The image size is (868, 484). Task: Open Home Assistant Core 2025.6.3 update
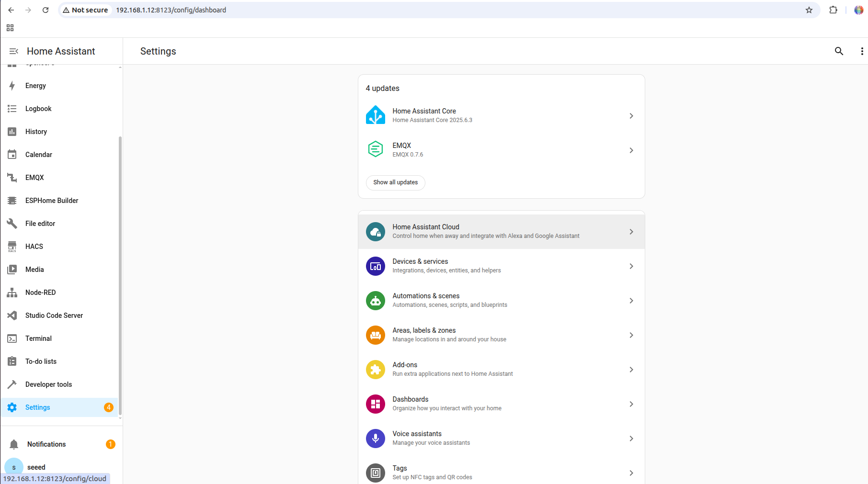(x=501, y=115)
